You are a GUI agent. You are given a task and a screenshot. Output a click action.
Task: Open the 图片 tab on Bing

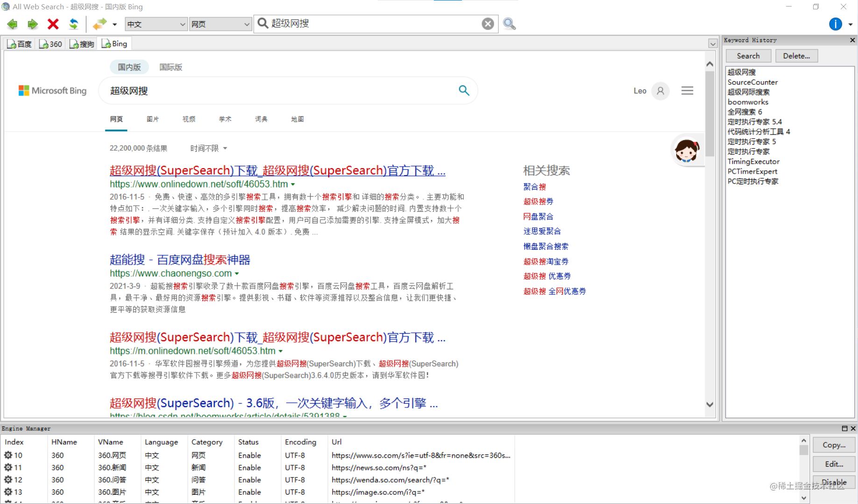pyautogui.click(x=153, y=119)
